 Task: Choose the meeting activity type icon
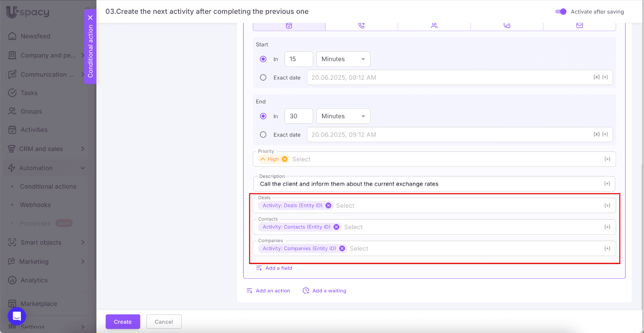pos(434,26)
